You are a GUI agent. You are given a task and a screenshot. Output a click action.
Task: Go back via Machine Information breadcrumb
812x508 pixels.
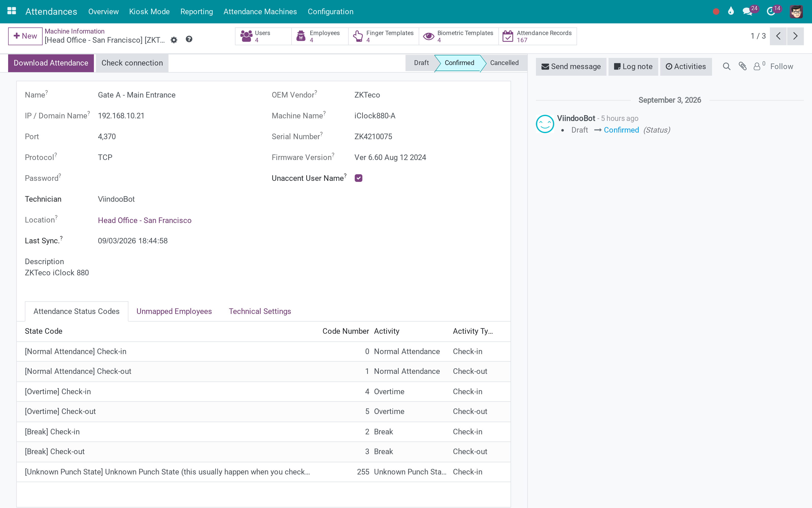(75, 31)
